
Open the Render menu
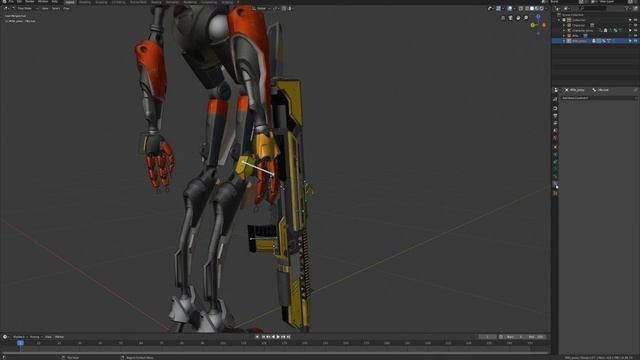tap(30, 2)
